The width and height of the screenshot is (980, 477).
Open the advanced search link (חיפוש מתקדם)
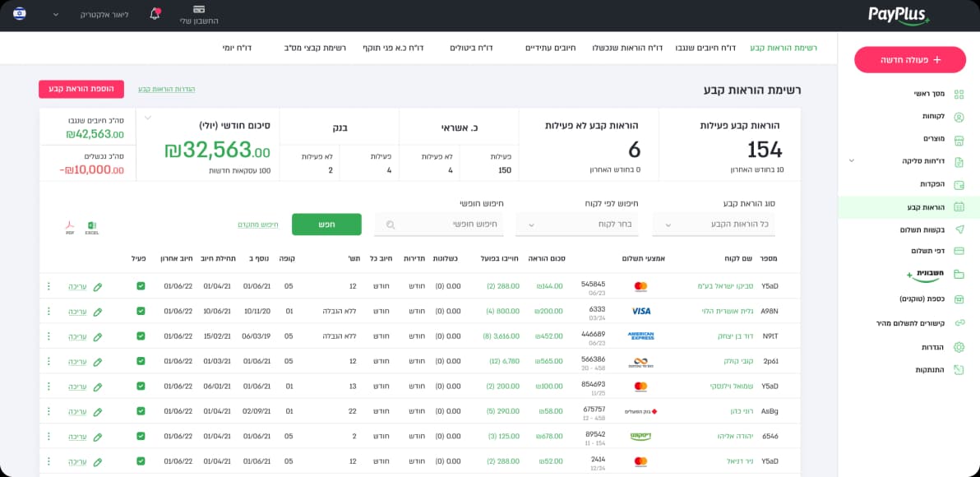point(257,225)
